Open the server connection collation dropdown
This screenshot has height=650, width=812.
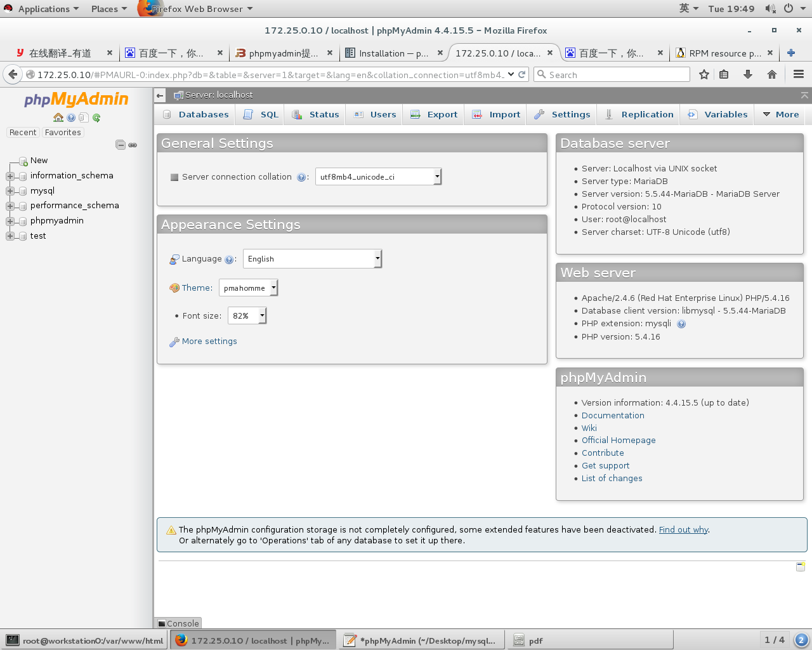[x=378, y=176]
